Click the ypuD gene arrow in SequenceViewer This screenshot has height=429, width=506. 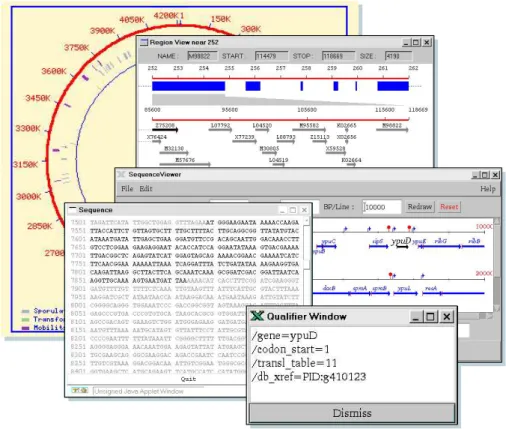coord(402,247)
